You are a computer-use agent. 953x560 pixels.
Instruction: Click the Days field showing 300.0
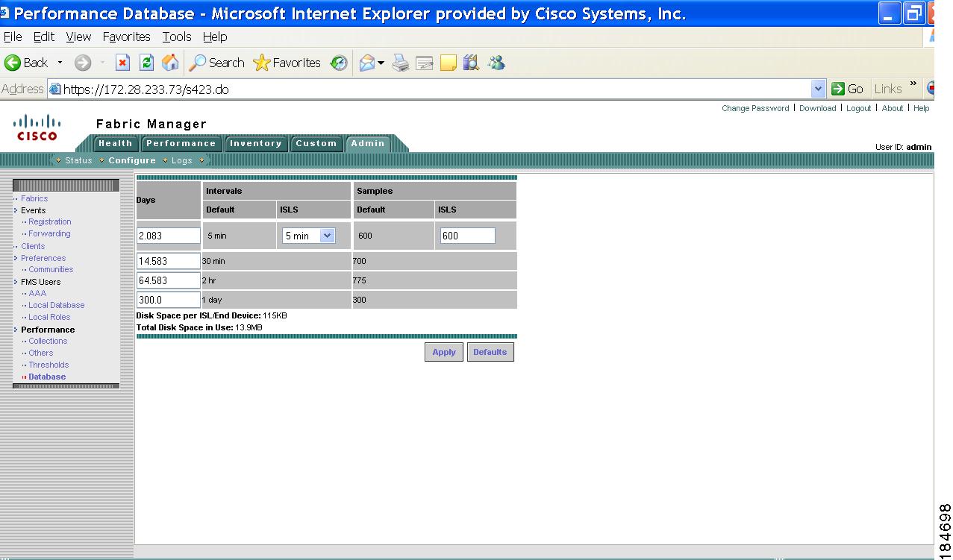169,300
